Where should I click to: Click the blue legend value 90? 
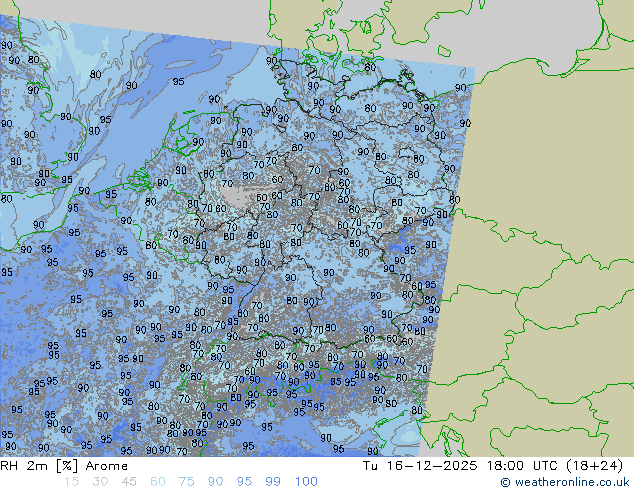[x=215, y=482]
